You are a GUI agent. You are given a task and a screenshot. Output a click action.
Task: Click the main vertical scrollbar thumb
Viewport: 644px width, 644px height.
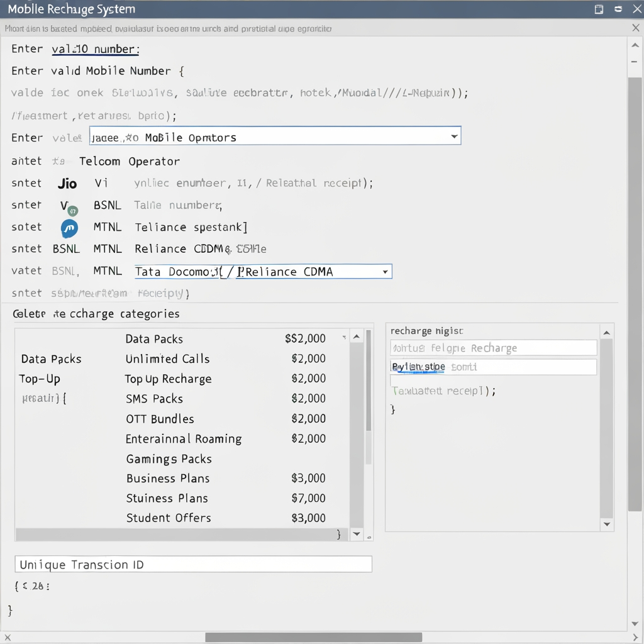[635, 294]
